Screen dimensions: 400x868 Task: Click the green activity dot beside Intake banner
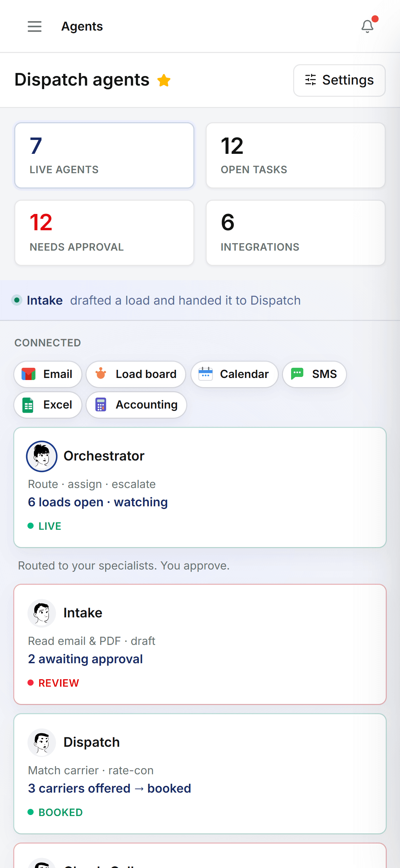(x=17, y=300)
